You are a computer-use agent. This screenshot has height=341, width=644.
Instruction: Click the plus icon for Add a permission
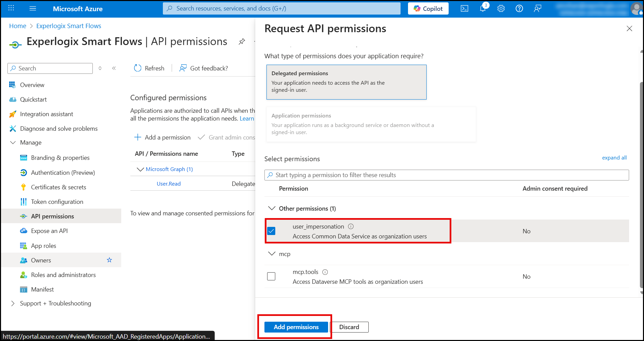tap(137, 137)
